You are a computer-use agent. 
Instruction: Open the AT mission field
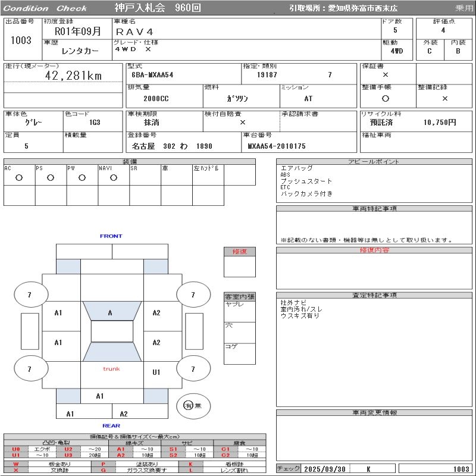[308, 99]
